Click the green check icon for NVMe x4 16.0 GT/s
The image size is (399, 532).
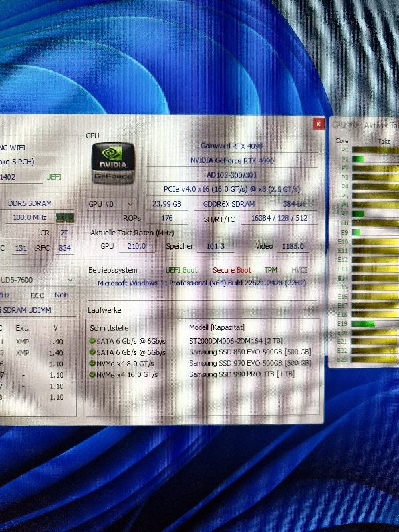[92, 374]
